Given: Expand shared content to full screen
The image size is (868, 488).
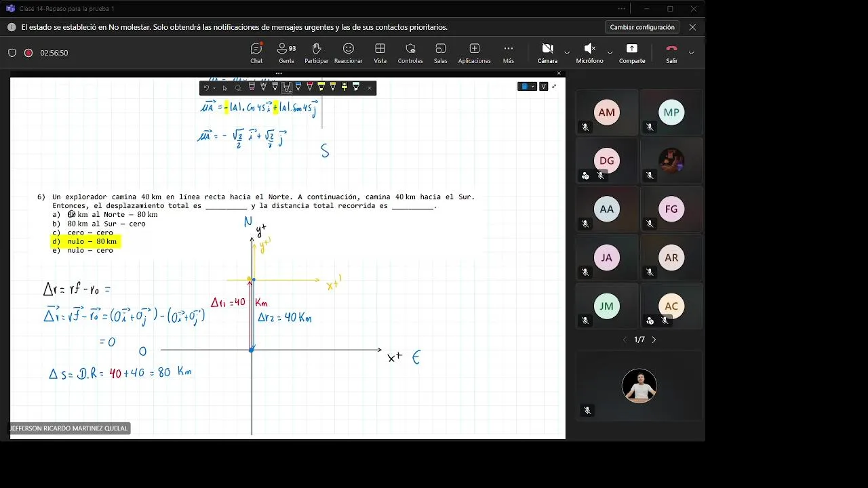Looking at the screenshot, I should coord(554,86).
